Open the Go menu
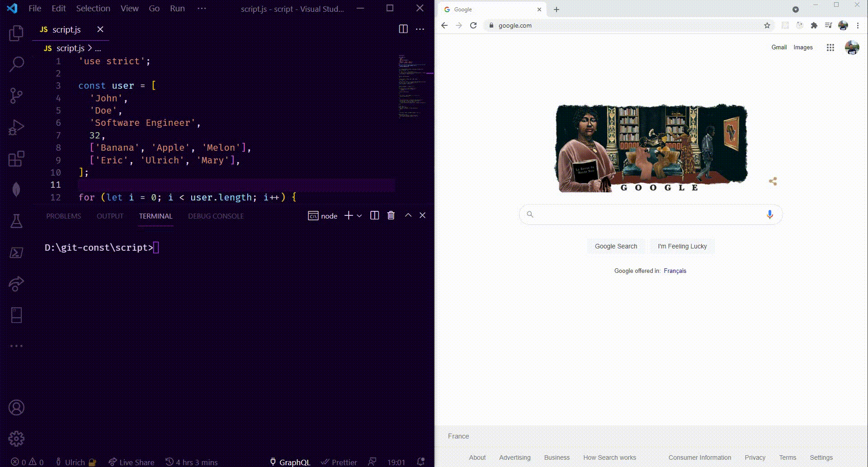868x467 pixels. click(154, 8)
